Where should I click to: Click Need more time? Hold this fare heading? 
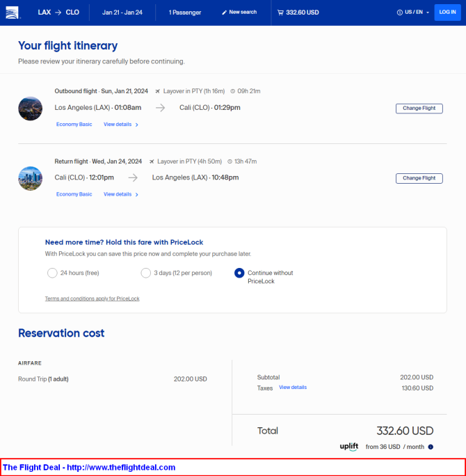tap(124, 242)
